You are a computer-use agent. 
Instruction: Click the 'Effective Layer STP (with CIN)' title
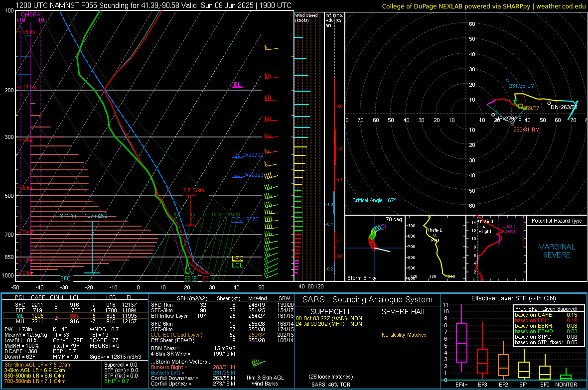(x=513, y=298)
